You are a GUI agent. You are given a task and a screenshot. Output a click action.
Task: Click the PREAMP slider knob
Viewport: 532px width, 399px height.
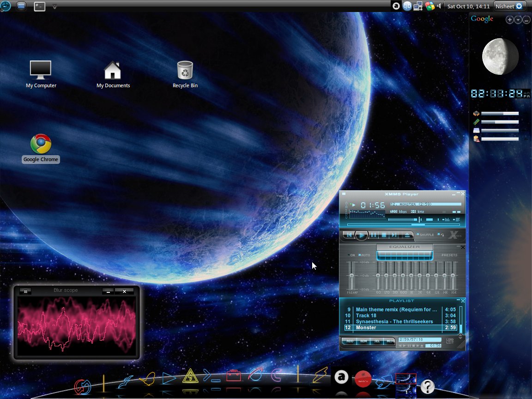coord(351,276)
